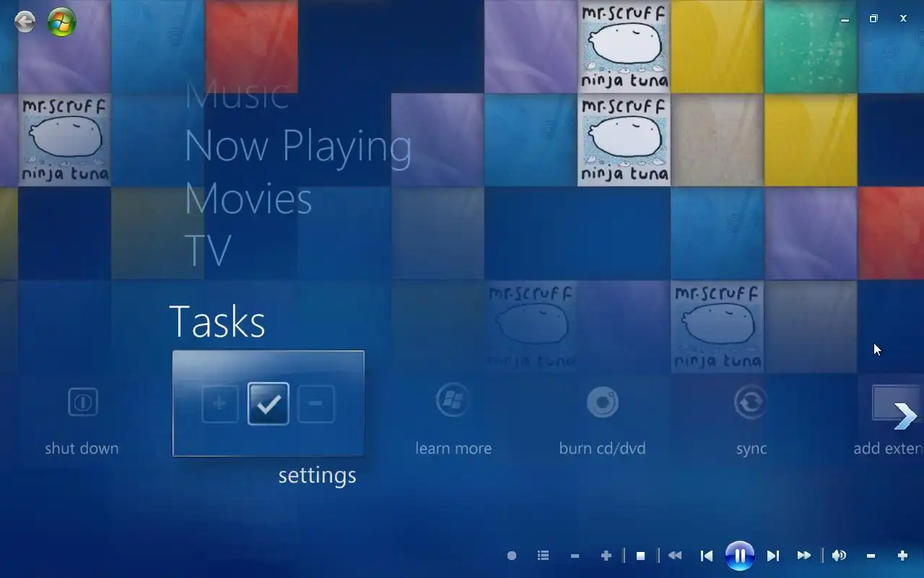Screen dimensions: 924x578
Task: Click the record dot in transport bar
Action: pos(512,556)
